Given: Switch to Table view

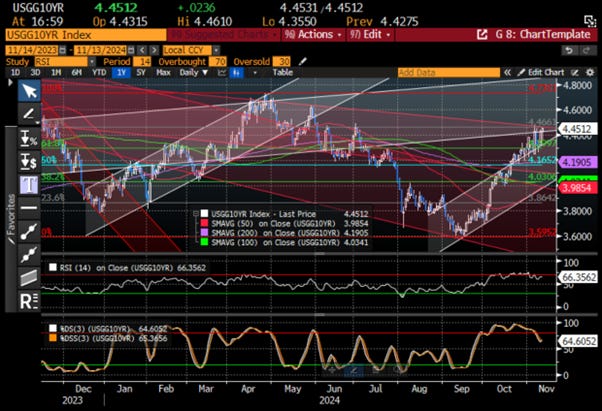Looking at the screenshot, I should click(x=283, y=73).
